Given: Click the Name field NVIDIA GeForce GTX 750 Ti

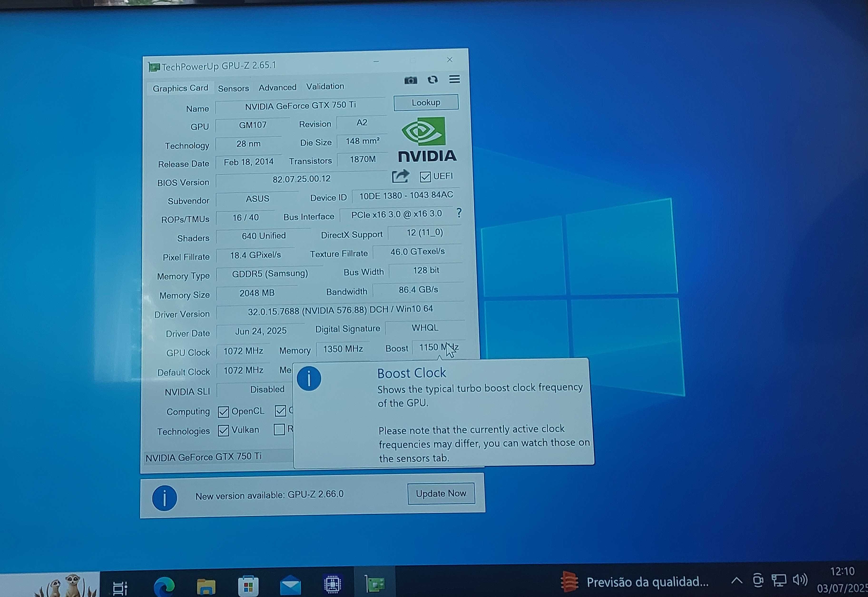Looking at the screenshot, I should tap(300, 106).
